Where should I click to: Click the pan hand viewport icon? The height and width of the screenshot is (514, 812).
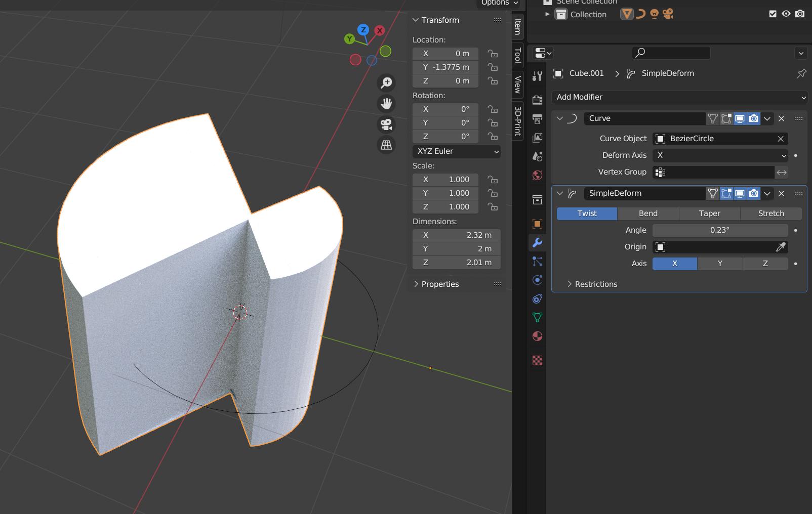[x=386, y=104]
